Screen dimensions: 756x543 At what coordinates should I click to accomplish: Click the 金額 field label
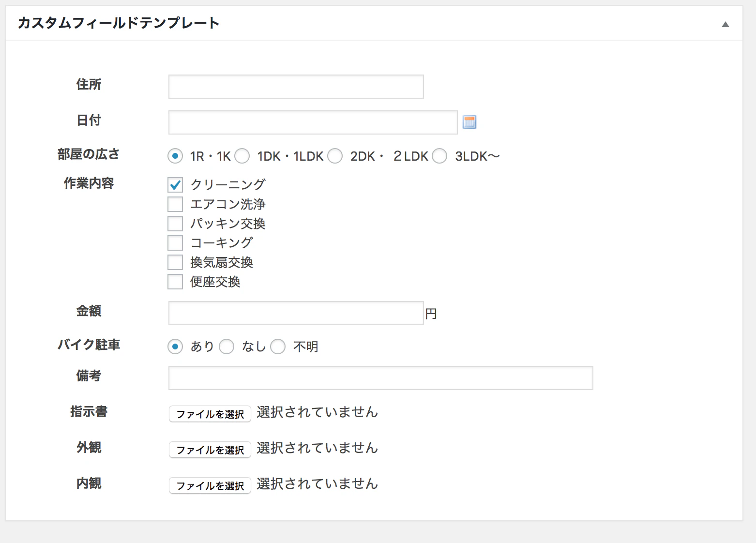[89, 311]
